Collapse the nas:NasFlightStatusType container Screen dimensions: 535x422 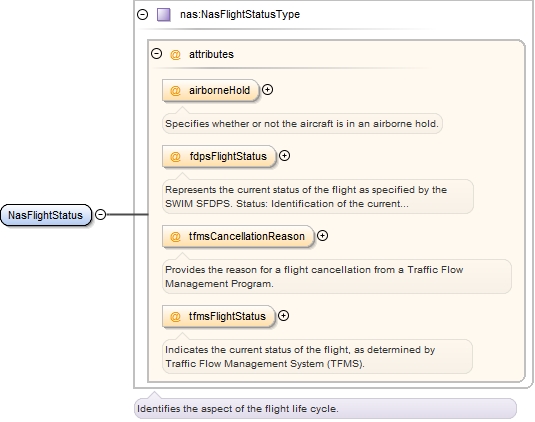(143, 14)
